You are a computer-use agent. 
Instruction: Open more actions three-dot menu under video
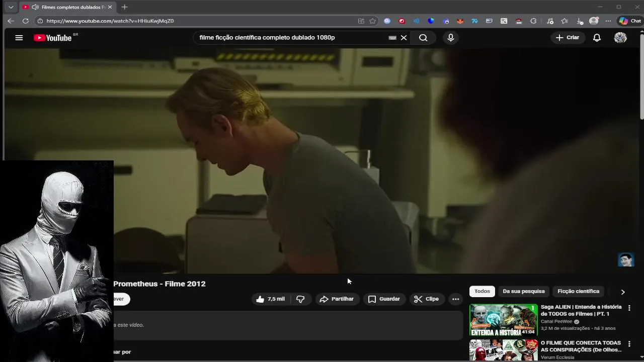455,299
